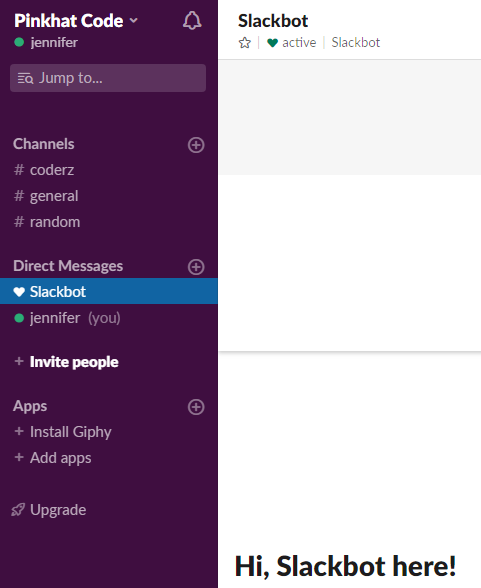Focus the Jump to search field
The height and width of the screenshot is (588, 481).
[108, 78]
